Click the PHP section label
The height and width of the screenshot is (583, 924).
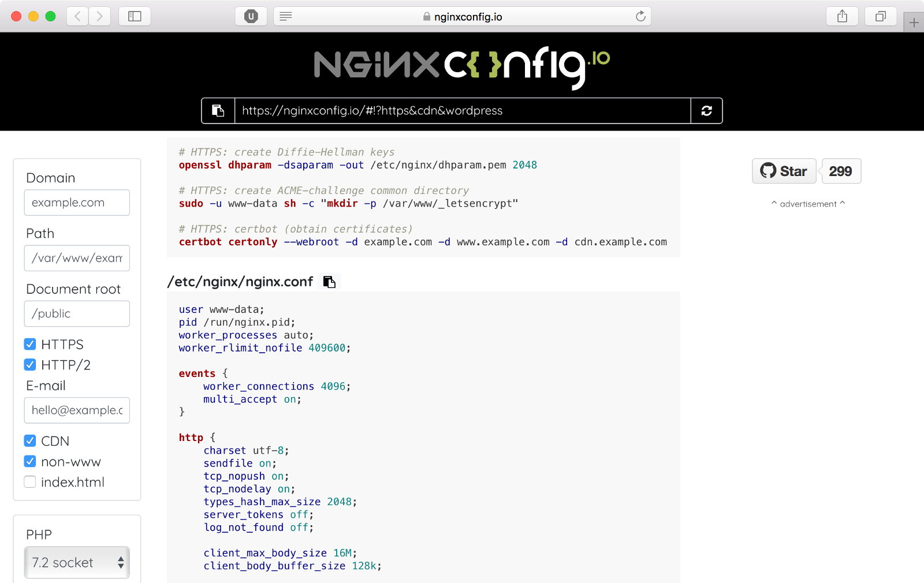(x=39, y=535)
